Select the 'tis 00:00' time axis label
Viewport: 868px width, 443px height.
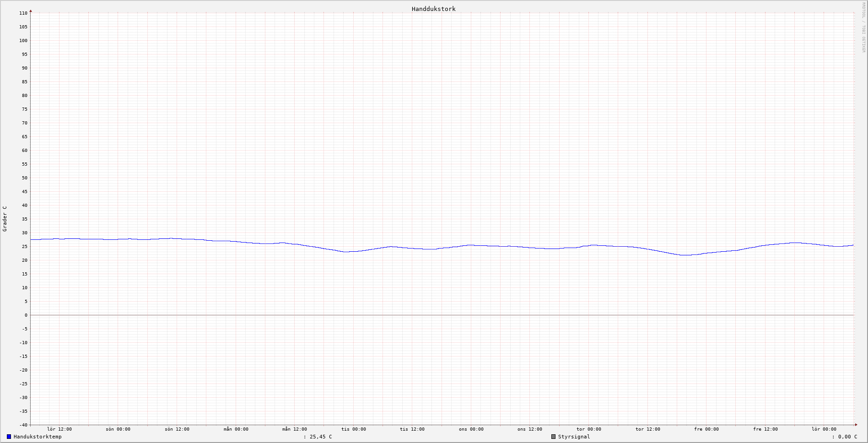pyautogui.click(x=353, y=429)
